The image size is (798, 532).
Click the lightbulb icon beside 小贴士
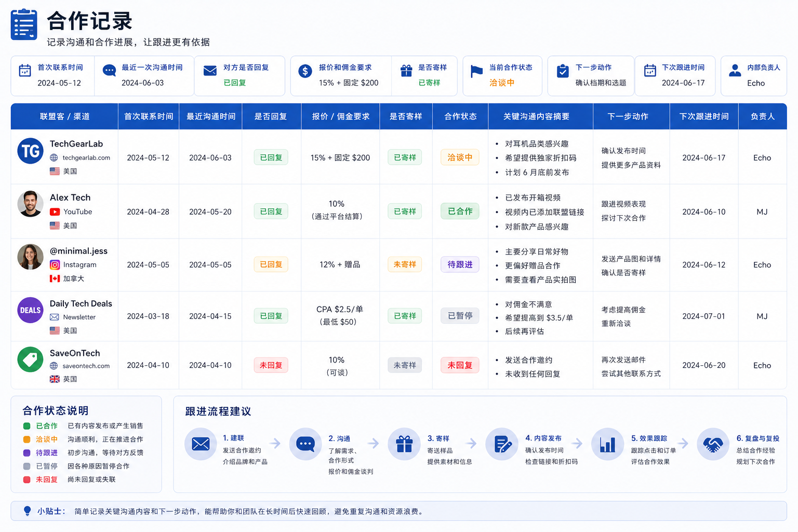pyautogui.click(x=28, y=511)
